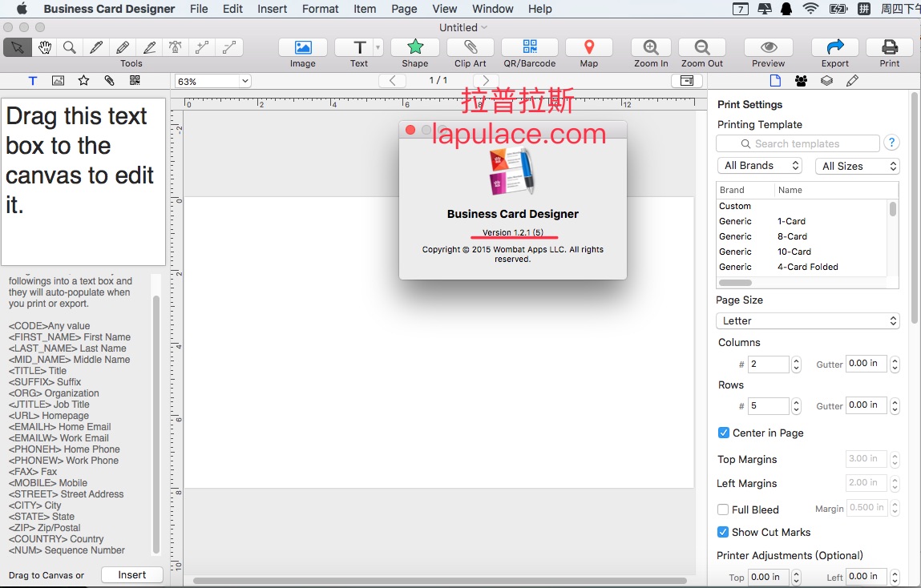Adjust the Columns Gutter stepper

pos(895,364)
